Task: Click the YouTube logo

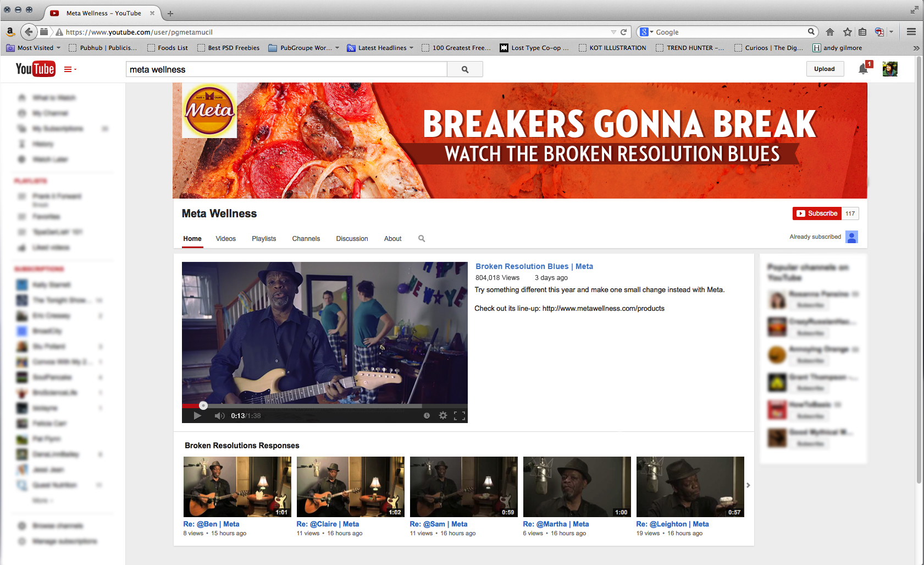Action: pyautogui.click(x=35, y=69)
